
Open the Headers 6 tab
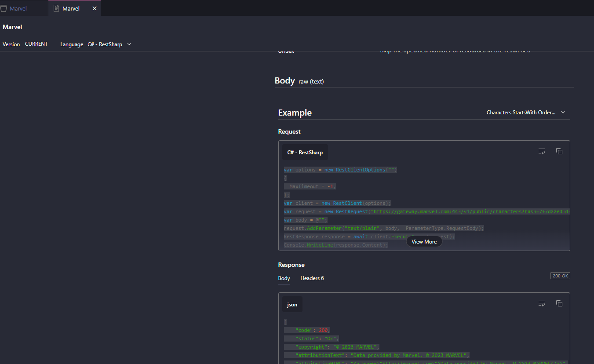coord(312,278)
